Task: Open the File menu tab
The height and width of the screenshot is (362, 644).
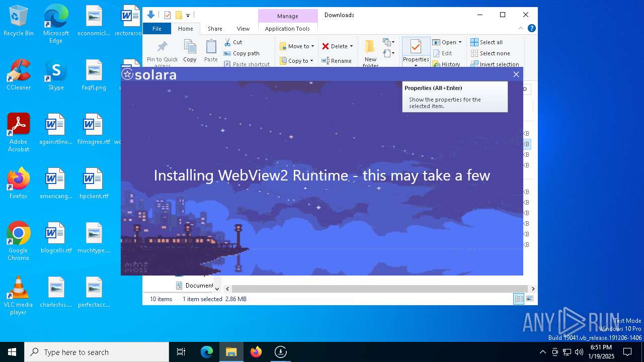Action: (157, 29)
